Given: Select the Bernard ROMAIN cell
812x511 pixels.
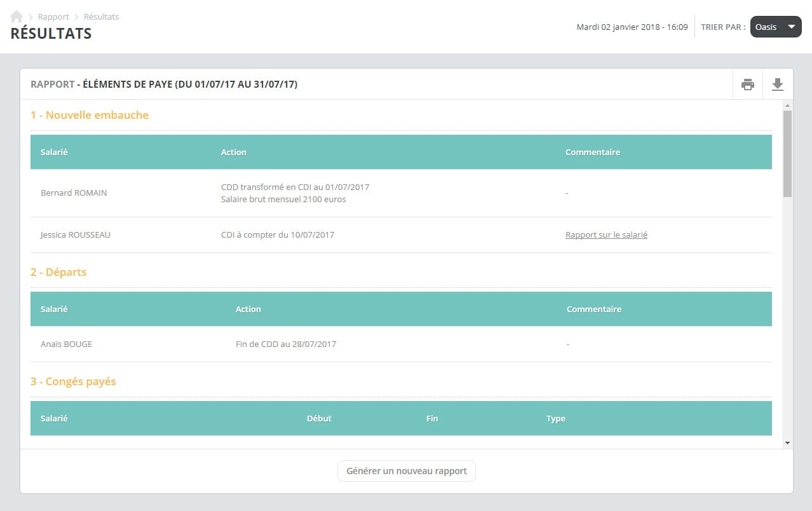Looking at the screenshot, I should tap(74, 193).
